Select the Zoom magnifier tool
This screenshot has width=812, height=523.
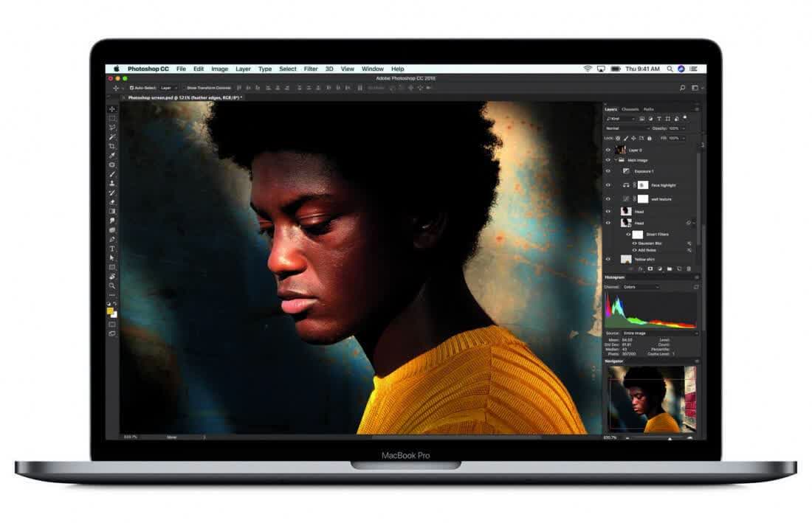point(112,286)
